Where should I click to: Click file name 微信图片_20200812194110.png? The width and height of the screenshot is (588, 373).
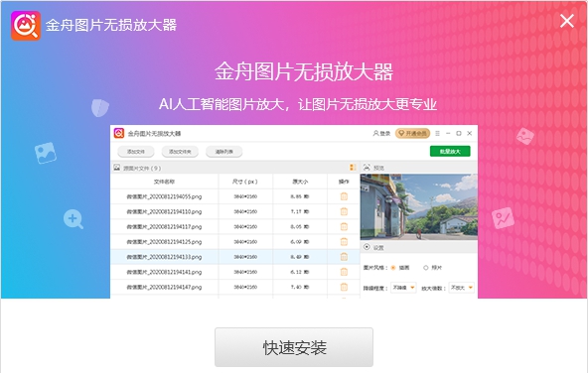point(164,211)
